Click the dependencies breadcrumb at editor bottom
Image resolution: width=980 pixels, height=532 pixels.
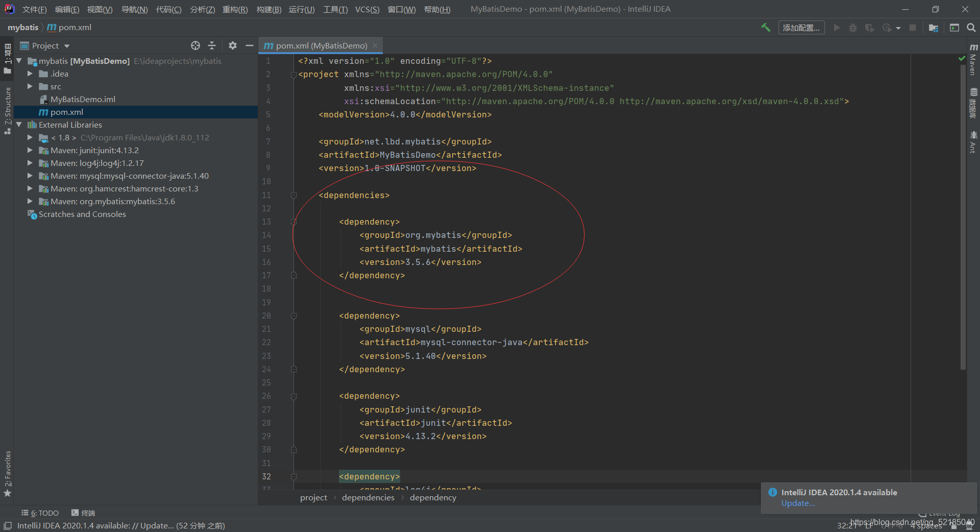click(x=368, y=498)
